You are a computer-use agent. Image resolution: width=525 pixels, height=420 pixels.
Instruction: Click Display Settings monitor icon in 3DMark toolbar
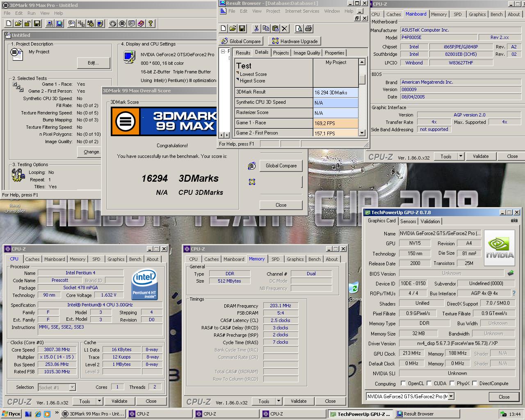[x=100, y=23]
